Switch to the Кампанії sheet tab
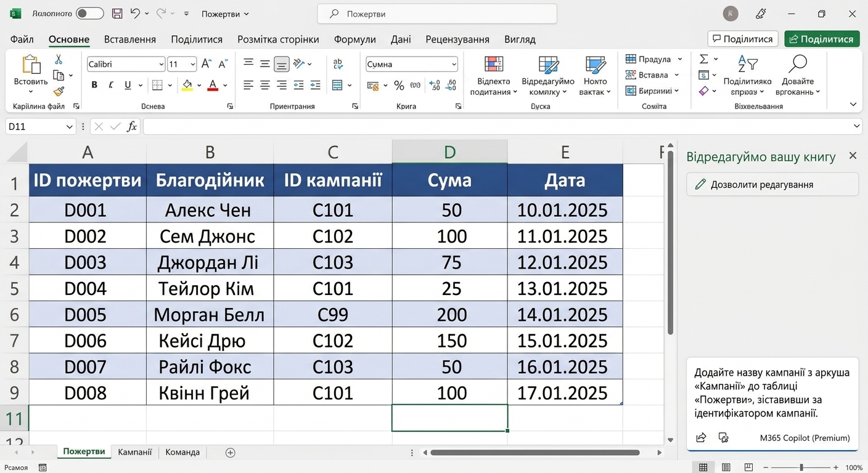Screen dimensions: 868x473 pos(135,452)
